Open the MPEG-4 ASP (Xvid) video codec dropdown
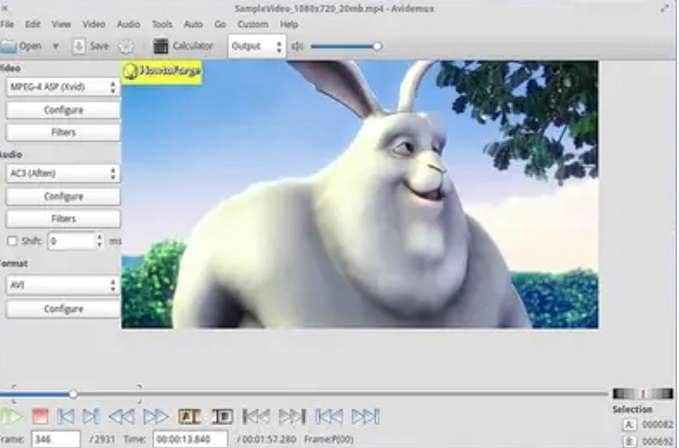679x448 pixels. coord(63,87)
